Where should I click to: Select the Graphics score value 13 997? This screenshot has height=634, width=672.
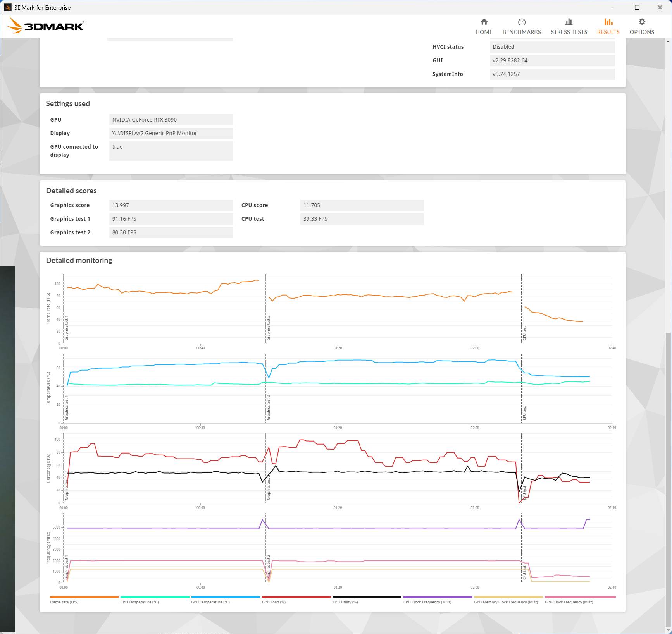(x=171, y=205)
